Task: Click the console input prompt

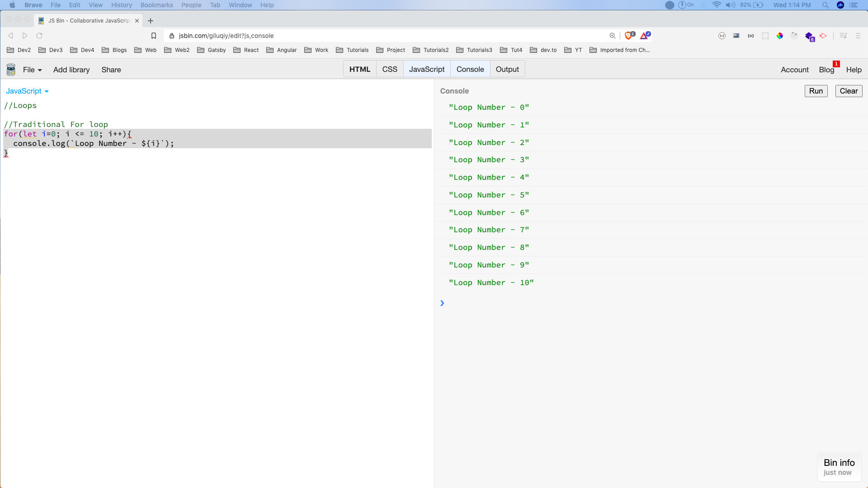Action: tap(651, 303)
